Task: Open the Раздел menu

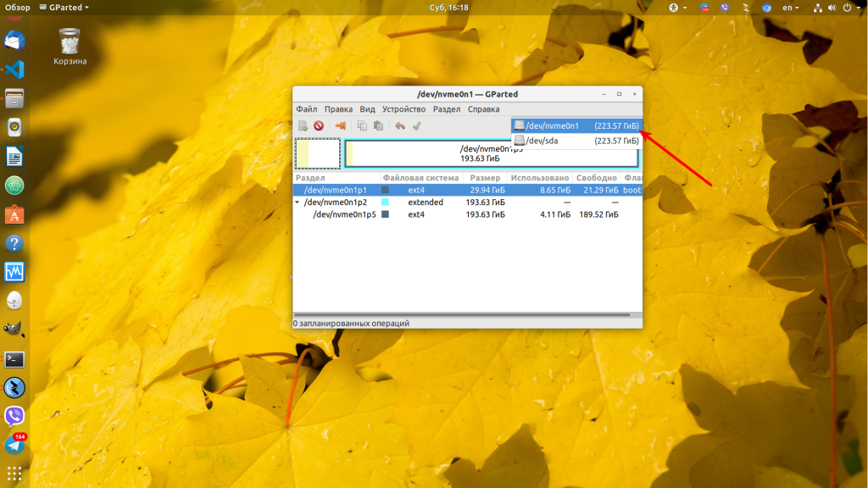Action: coord(446,109)
